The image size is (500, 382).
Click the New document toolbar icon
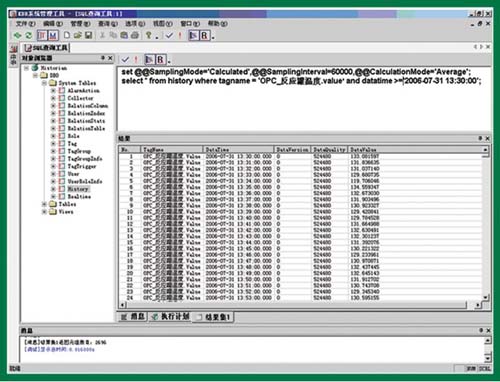point(67,35)
